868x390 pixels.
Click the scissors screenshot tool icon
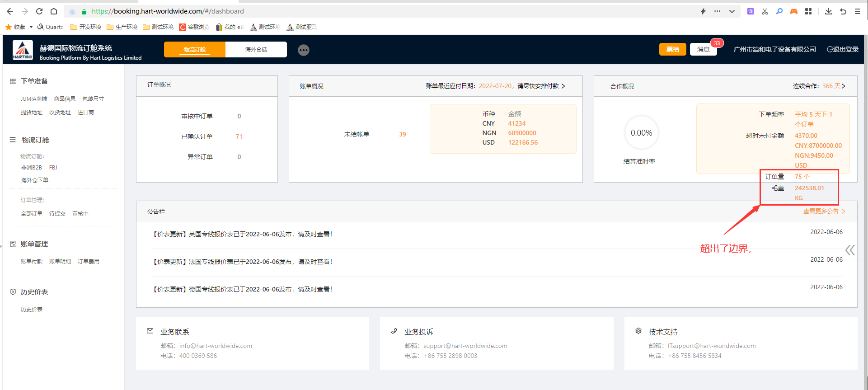765,11
